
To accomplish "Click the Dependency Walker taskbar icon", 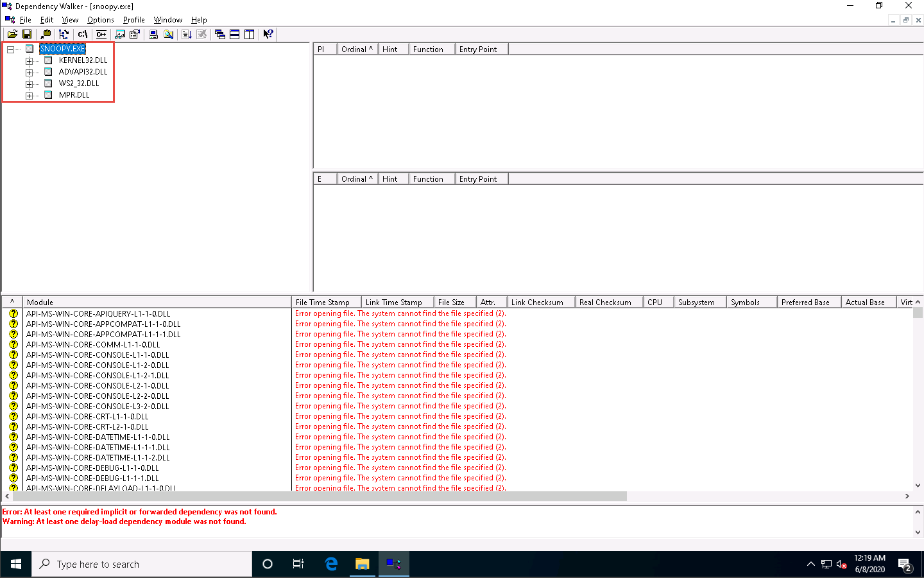I will tap(394, 564).
